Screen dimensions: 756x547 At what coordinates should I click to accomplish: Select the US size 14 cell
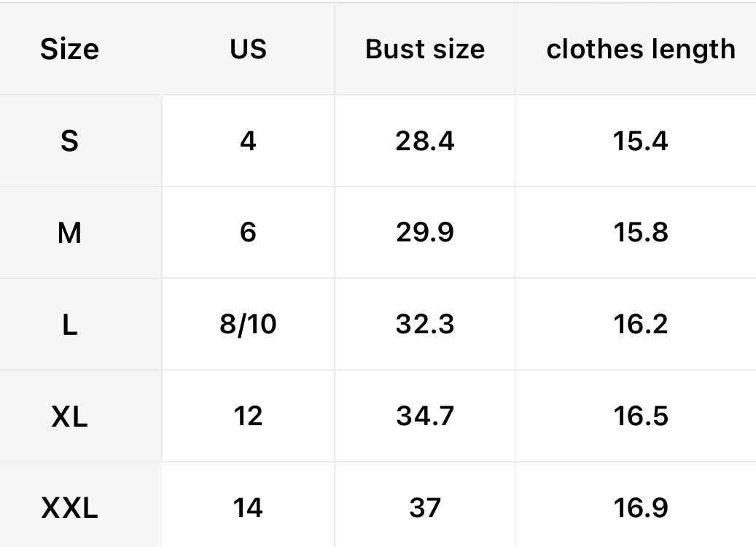pos(248,508)
